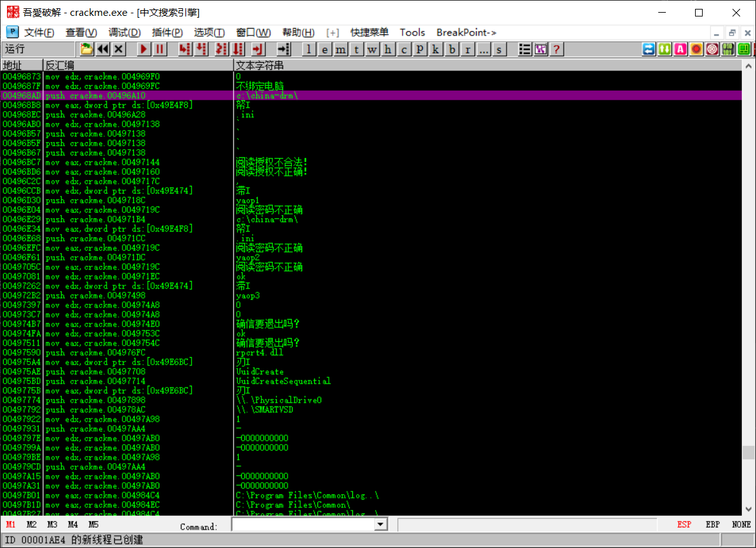Image resolution: width=756 pixels, height=548 pixels.
Task: Select the M2 memory window toggle
Action: pyautogui.click(x=32, y=525)
